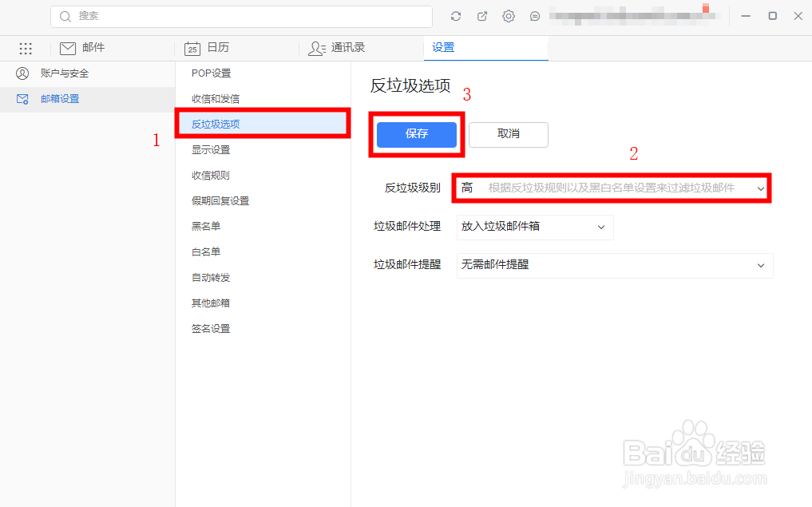
Task: Click the sync/refresh icon in the toolbar
Action: coord(455,15)
